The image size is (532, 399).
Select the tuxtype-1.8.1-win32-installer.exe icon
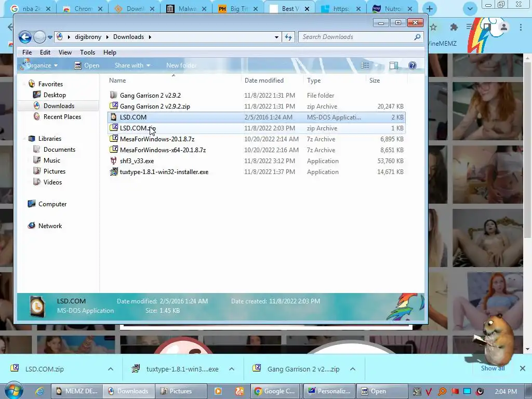[x=114, y=171]
